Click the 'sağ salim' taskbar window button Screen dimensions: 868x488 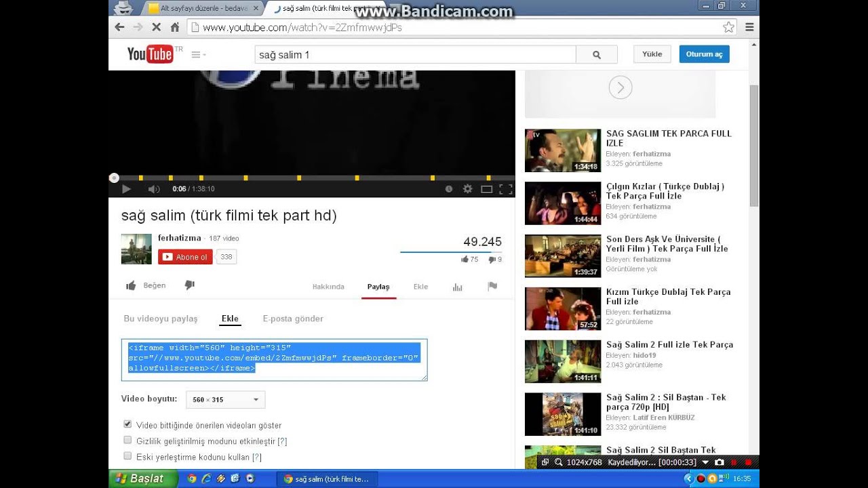pos(325,479)
